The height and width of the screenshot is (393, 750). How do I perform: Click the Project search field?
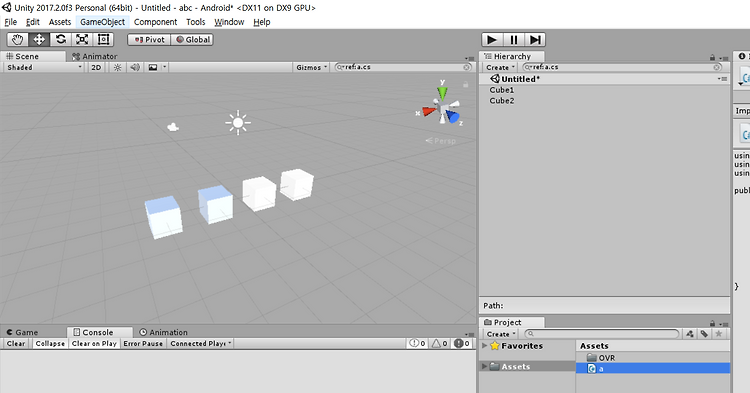[602, 334]
